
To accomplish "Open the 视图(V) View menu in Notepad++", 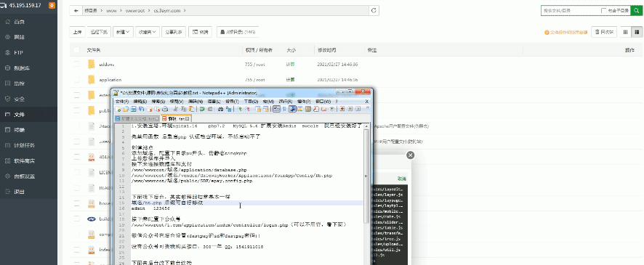I will (x=177, y=102).
